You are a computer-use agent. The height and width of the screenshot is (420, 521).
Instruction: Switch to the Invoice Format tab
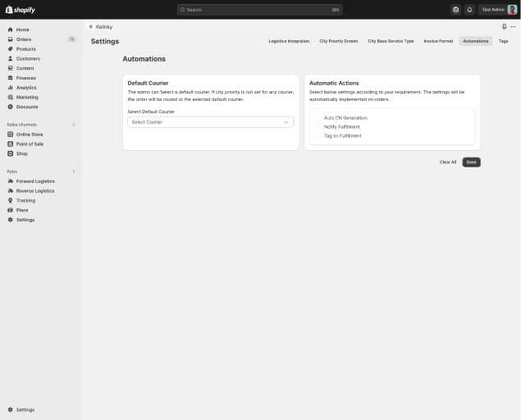pyautogui.click(x=438, y=41)
